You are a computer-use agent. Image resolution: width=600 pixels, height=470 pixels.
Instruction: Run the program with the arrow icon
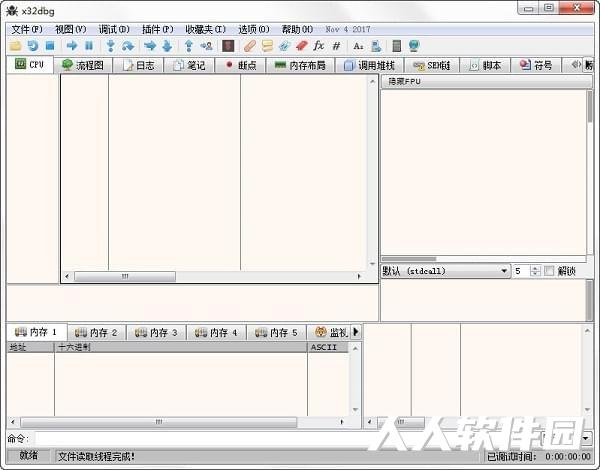pos(72,46)
